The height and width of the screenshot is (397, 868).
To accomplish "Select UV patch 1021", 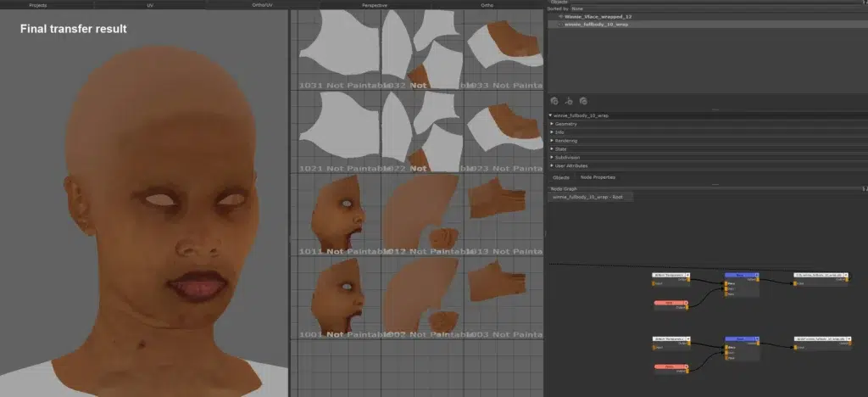I will pos(339,133).
